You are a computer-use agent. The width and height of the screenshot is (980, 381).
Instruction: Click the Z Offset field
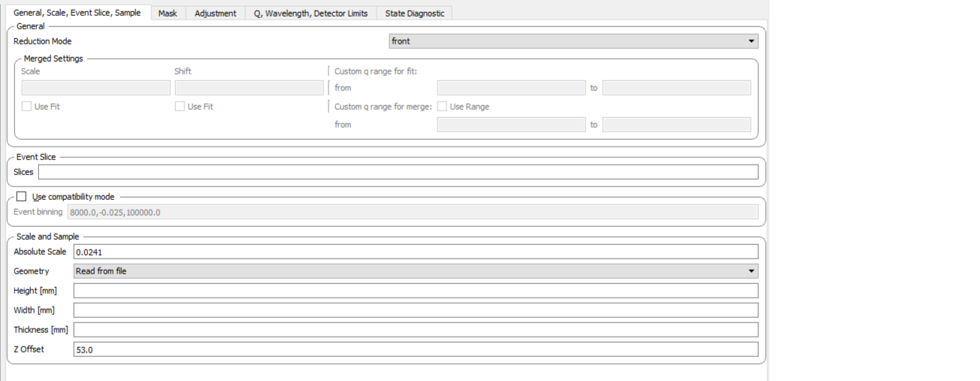click(x=415, y=349)
